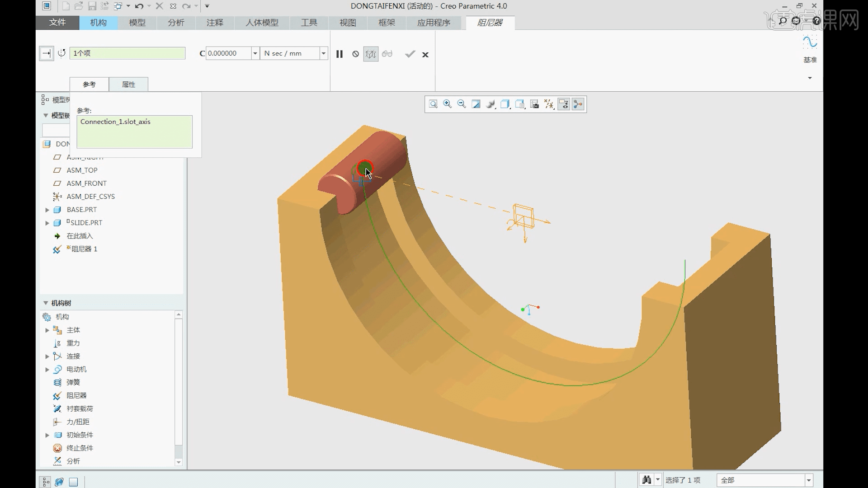Click the Refit view icon
The width and height of the screenshot is (868, 488).
point(433,104)
